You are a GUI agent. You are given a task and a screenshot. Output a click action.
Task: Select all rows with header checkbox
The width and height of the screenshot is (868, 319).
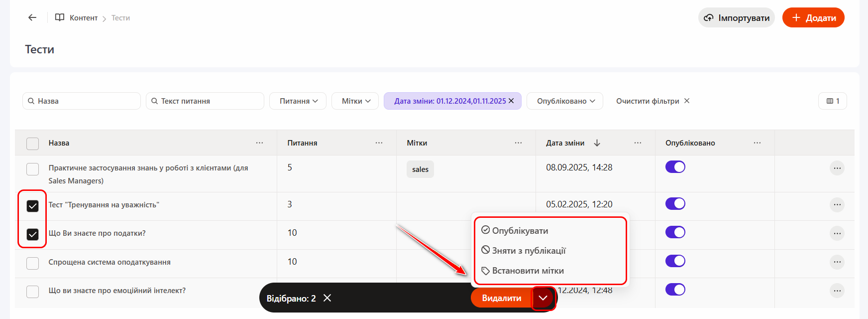(x=33, y=144)
